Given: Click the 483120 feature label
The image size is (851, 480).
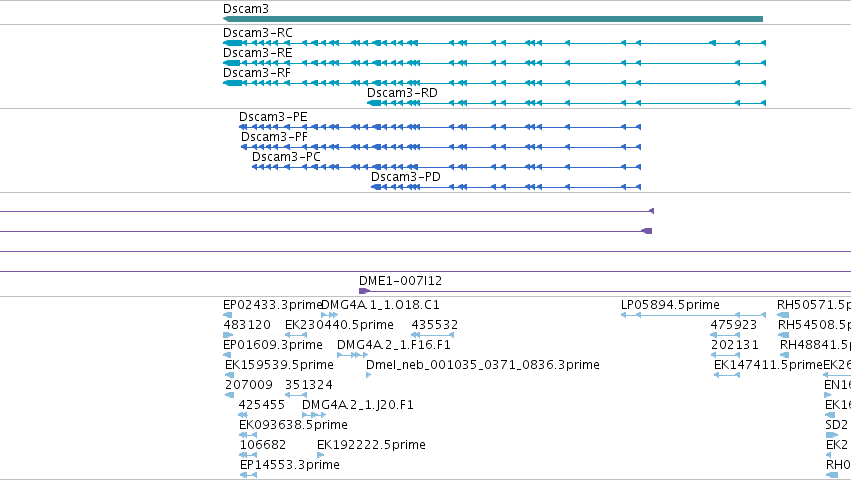Looking at the screenshot, I should click(247, 325).
